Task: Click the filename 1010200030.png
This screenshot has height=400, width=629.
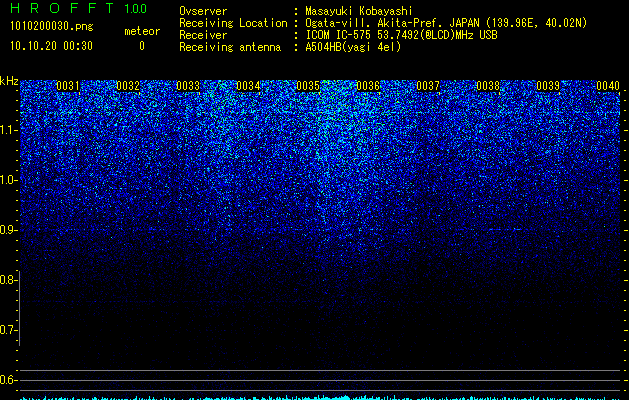Action: (52, 26)
